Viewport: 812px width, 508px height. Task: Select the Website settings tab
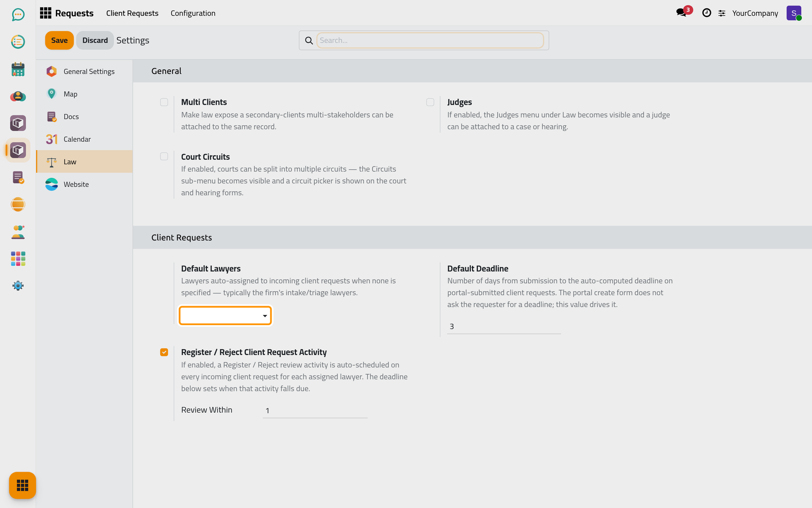coord(85,184)
